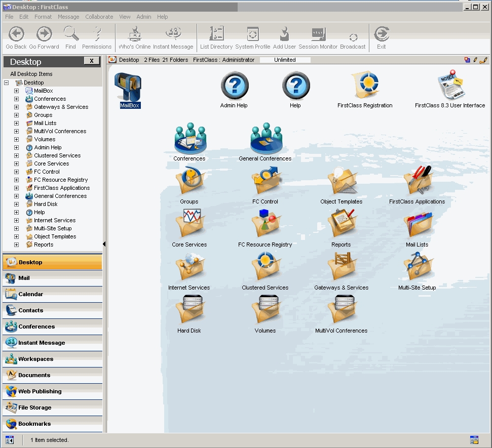Open the Admin Help question mark icon

pos(234,86)
